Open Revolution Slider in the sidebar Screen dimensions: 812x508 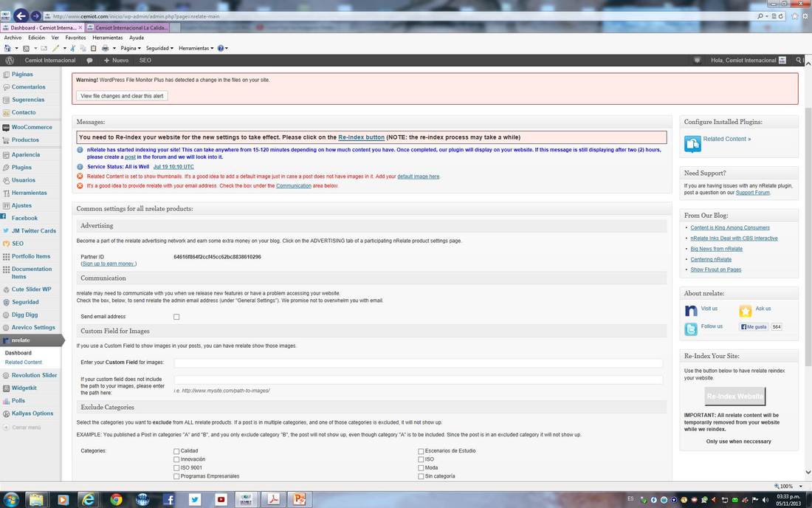34,375
